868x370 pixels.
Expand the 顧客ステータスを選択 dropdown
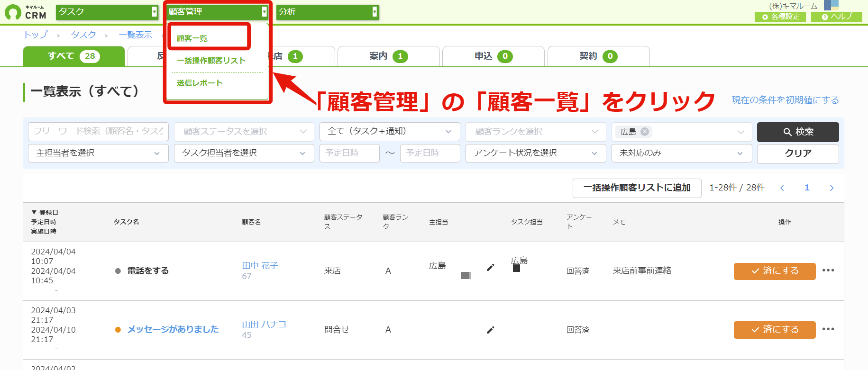point(244,132)
